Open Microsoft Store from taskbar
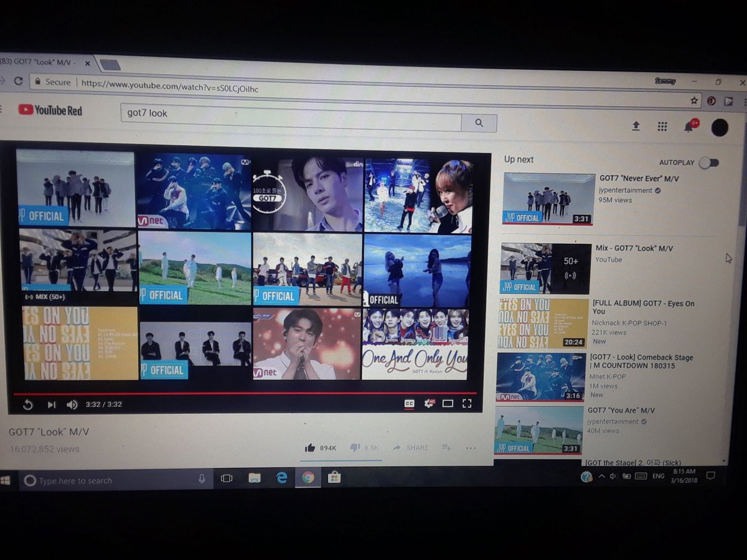The height and width of the screenshot is (560, 747). click(334, 477)
